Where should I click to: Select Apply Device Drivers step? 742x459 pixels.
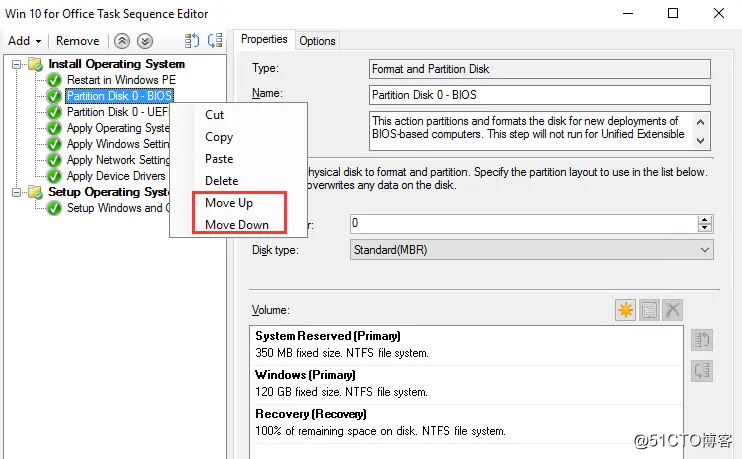pos(116,176)
